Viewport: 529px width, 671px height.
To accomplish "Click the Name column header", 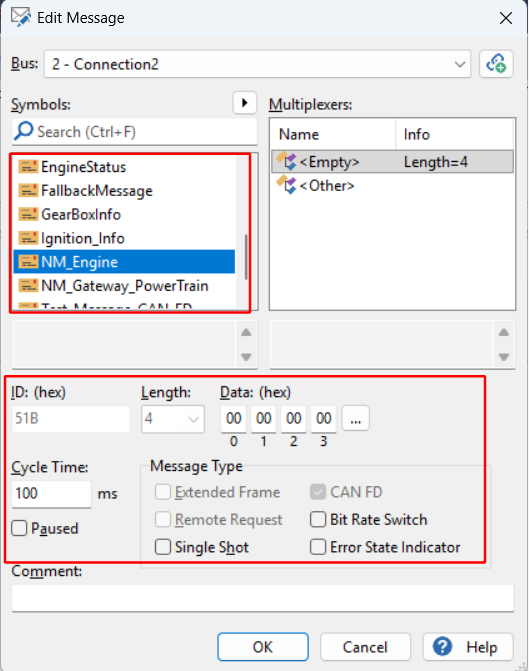I will [333, 134].
